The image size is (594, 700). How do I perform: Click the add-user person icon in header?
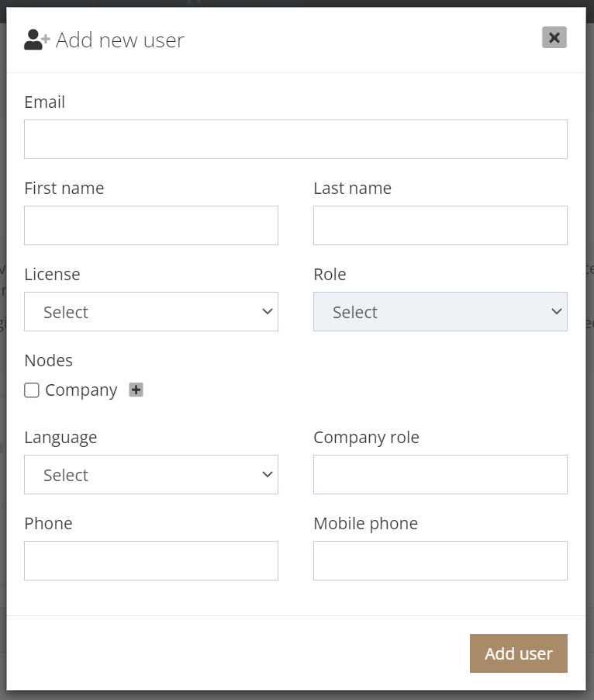(x=37, y=40)
